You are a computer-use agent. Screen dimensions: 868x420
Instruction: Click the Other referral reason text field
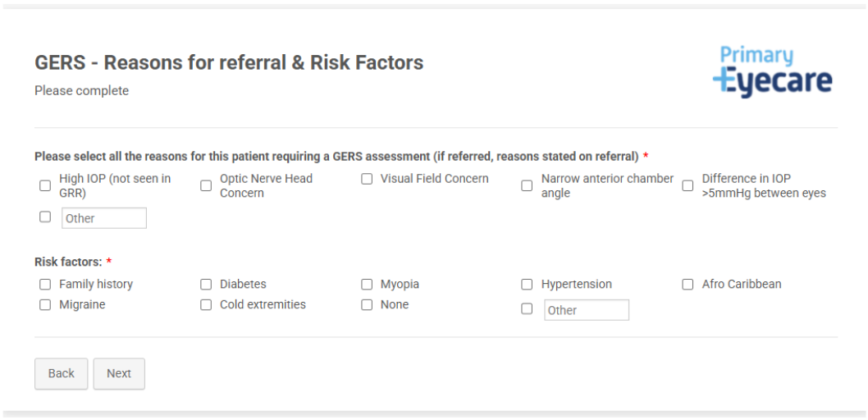pos(104,218)
